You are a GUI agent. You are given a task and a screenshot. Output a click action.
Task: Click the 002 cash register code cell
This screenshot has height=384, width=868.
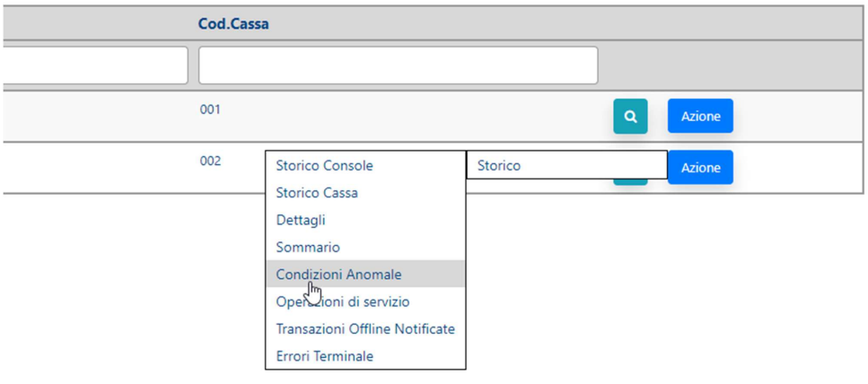pyautogui.click(x=210, y=161)
